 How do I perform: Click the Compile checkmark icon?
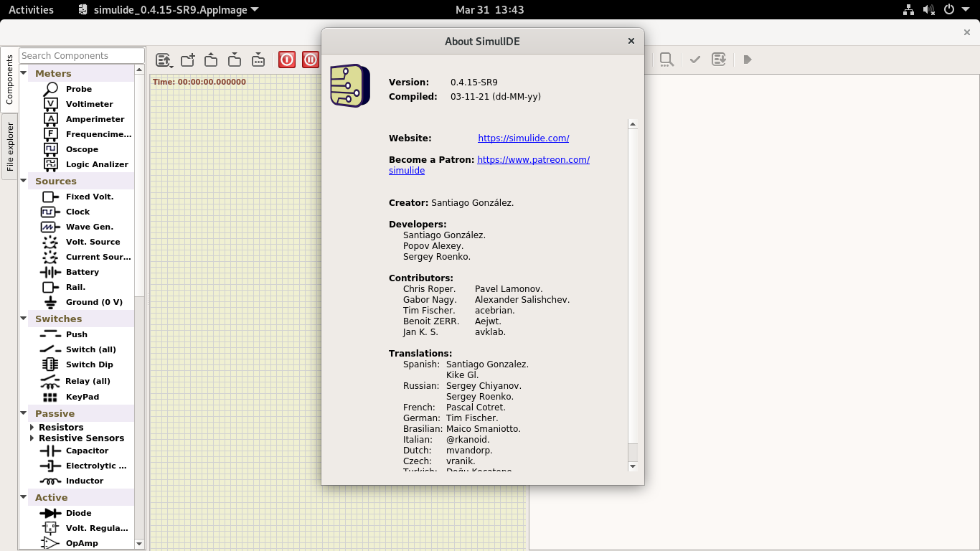click(x=694, y=60)
